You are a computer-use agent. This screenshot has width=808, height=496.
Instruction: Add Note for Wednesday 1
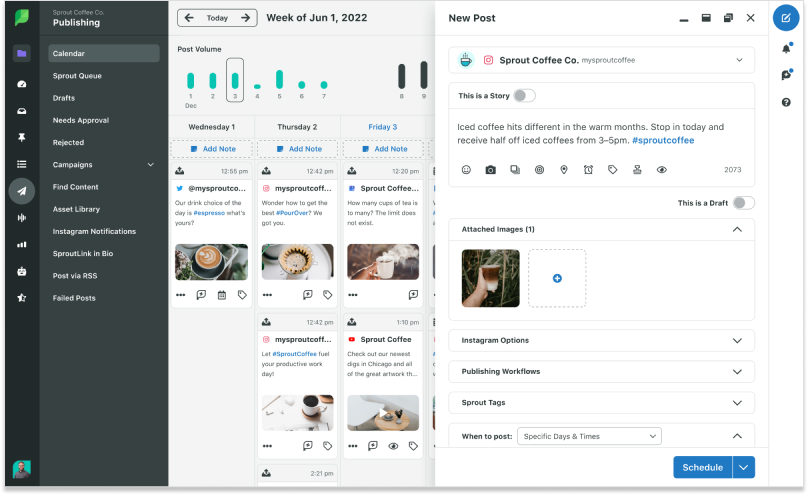tap(211, 149)
